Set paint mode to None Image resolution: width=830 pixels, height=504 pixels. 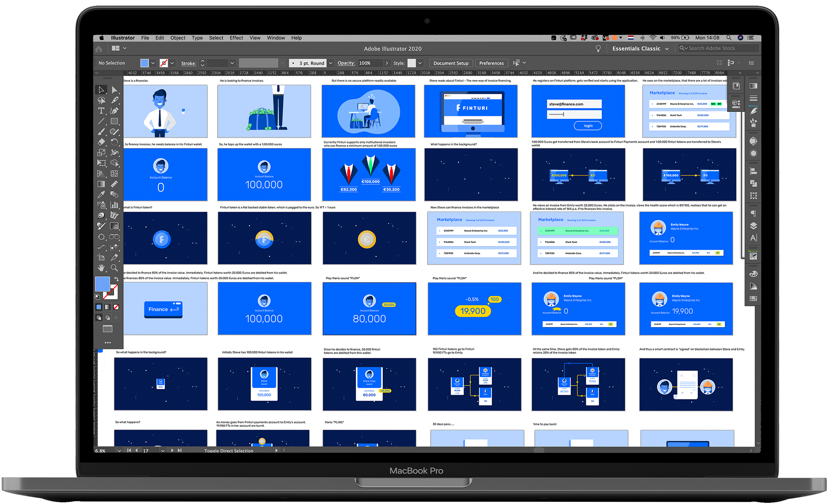[116, 307]
